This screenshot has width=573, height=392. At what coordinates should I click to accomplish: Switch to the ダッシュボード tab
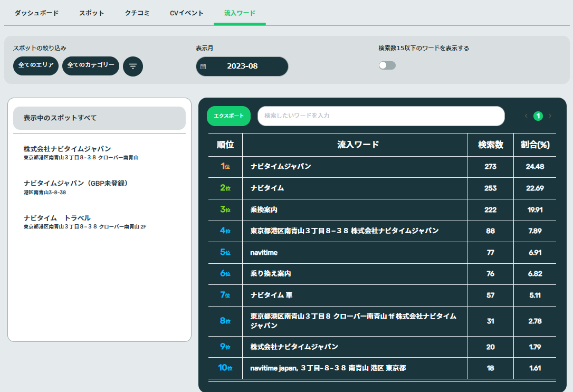[36, 13]
